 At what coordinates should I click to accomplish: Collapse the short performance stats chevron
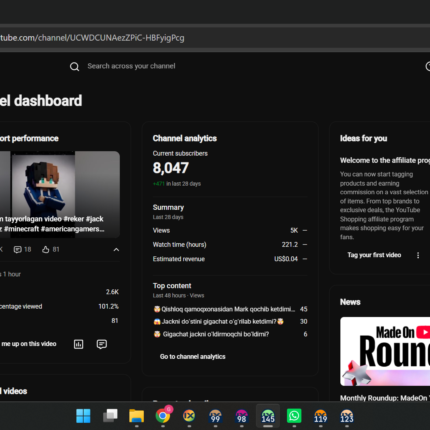(116, 250)
